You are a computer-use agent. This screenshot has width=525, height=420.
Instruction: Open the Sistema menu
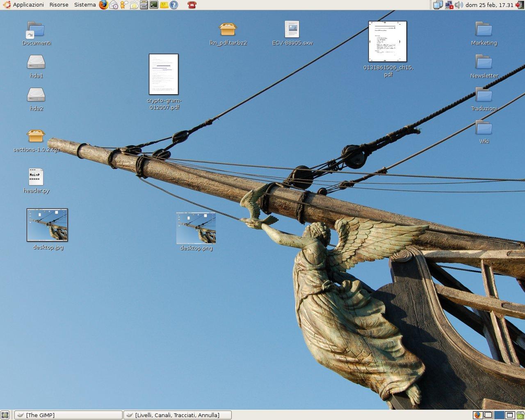coord(85,5)
